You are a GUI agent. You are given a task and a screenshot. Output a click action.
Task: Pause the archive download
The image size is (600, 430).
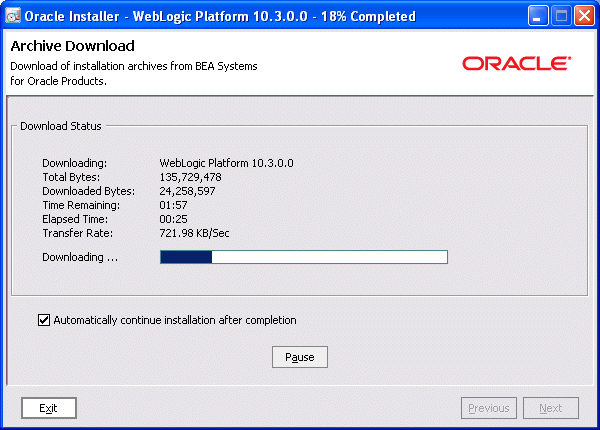point(300,357)
